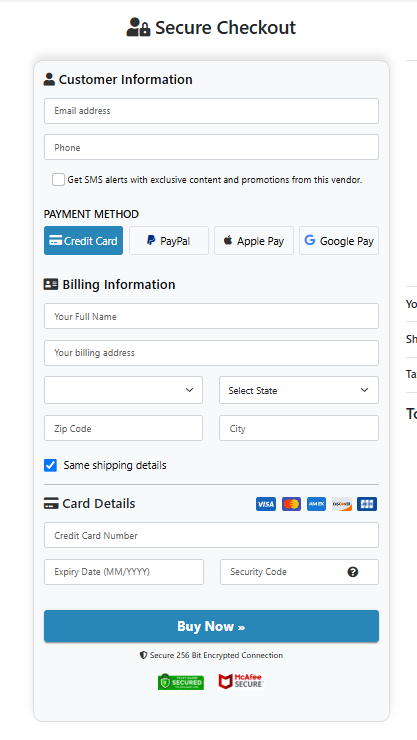Open the empty country dropdown
Screen dimensions: 417x740
(123, 390)
